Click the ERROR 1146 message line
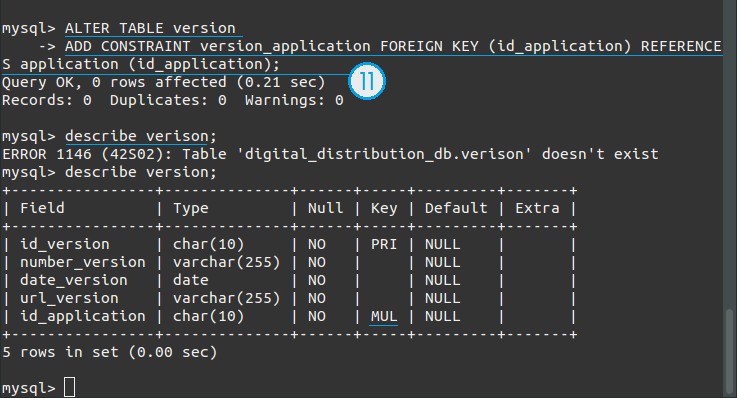The width and height of the screenshot is (737, 398). tap(330, 154)
